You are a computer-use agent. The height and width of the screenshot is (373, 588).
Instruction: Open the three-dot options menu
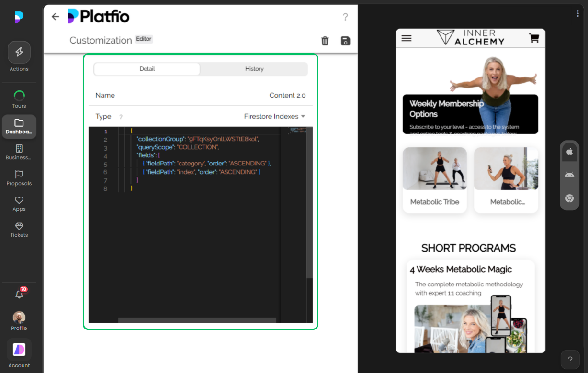(x=578, y=13)
